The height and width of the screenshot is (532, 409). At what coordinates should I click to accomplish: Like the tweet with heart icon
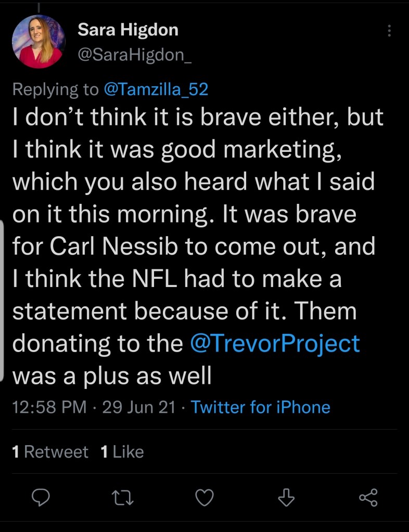click(204, 498)
